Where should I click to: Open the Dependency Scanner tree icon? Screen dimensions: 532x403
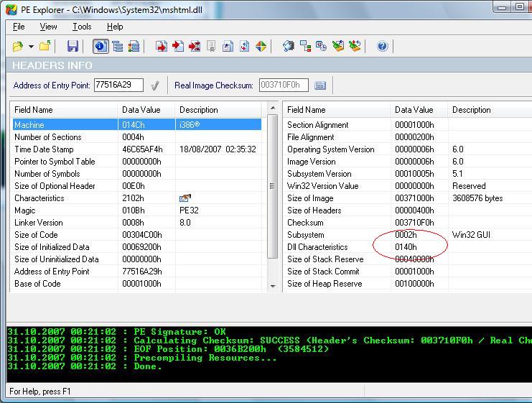click(305, 46)
